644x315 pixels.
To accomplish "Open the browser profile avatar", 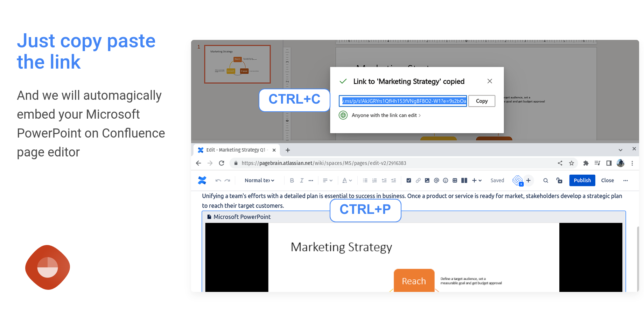I will click(621, 163).
